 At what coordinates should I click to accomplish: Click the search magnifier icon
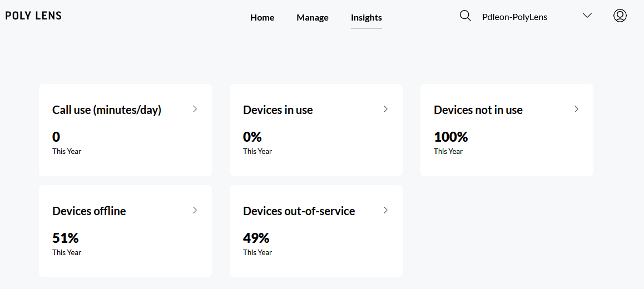point(465,16)
